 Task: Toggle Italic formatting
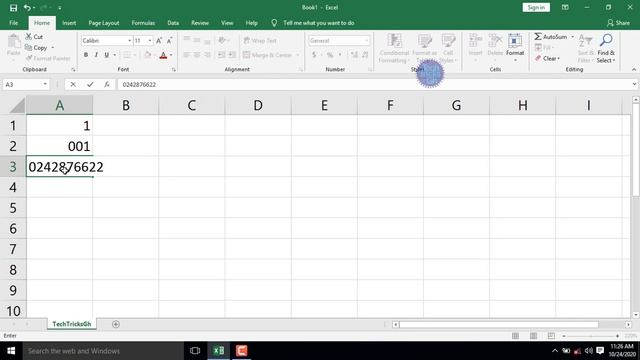coord(96,55)
